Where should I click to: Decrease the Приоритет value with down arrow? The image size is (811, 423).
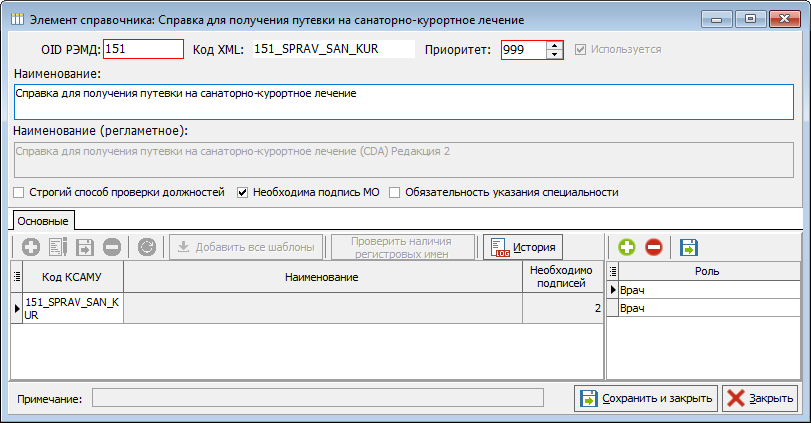point(555,54)
